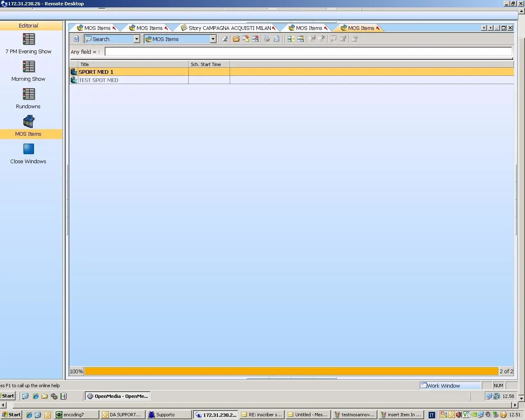Click the Close Windows sidebar icon
This screenshot has height=420, width=525.
29,150
